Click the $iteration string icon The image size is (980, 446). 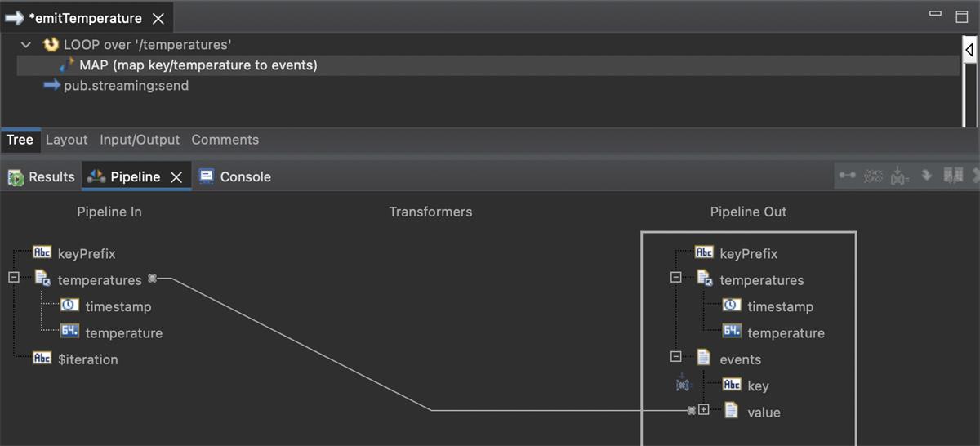(42, 358)
